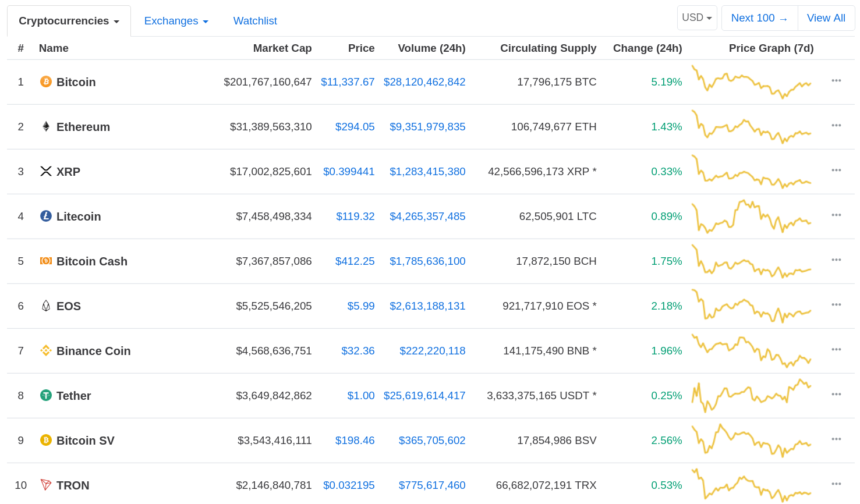Sort by the # rank column header
860x504 pixels.
coord(21,48)
